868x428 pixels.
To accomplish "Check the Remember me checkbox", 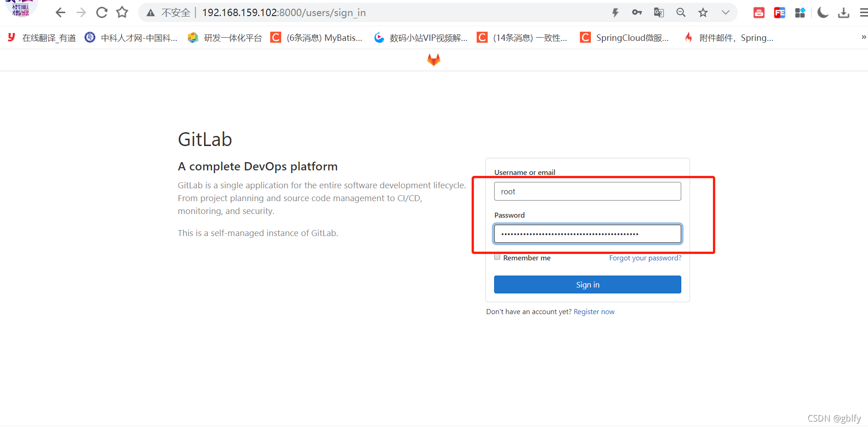I will point(497,256).
